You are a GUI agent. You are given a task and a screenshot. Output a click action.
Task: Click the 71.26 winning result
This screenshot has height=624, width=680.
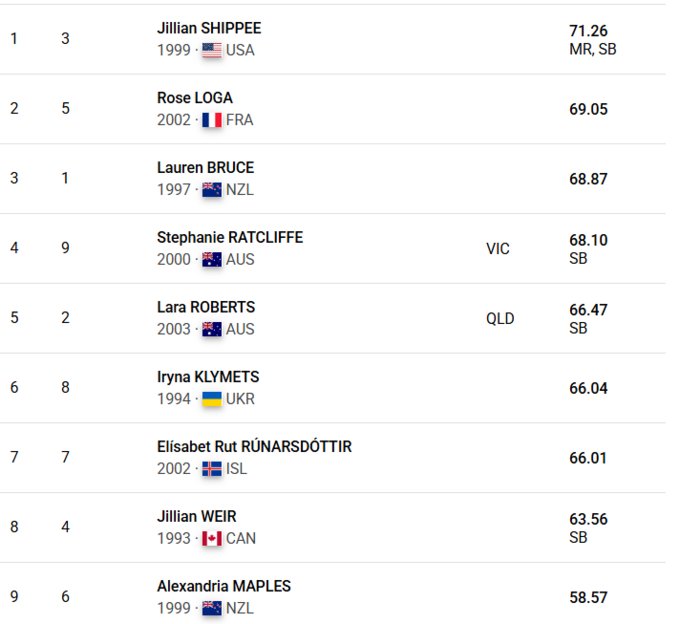(588, 31)
